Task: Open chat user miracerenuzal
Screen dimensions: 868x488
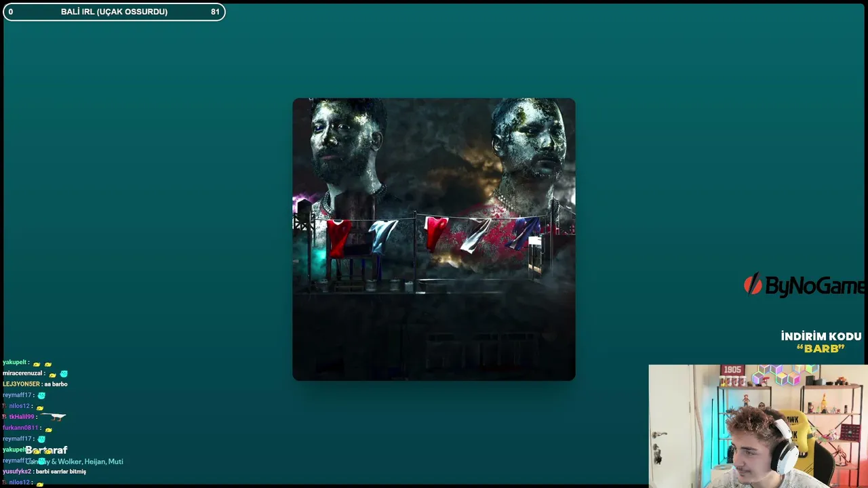Action: click(24, 373)
